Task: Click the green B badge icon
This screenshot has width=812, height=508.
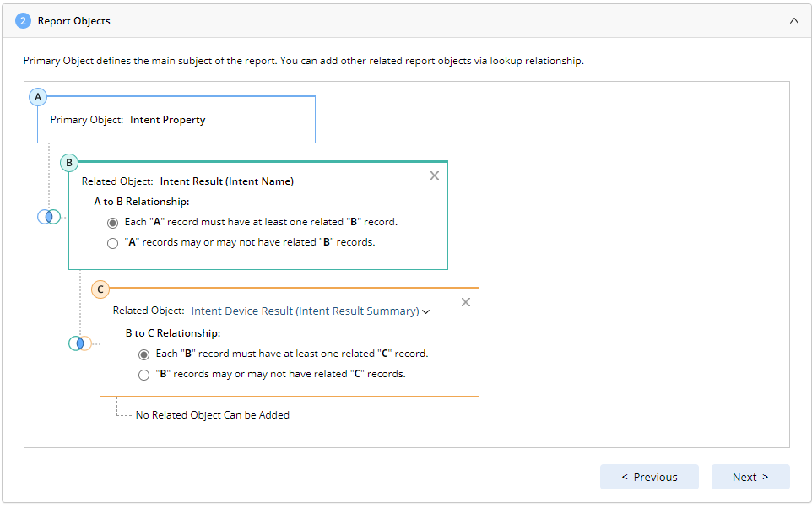Action: [69, 163]
